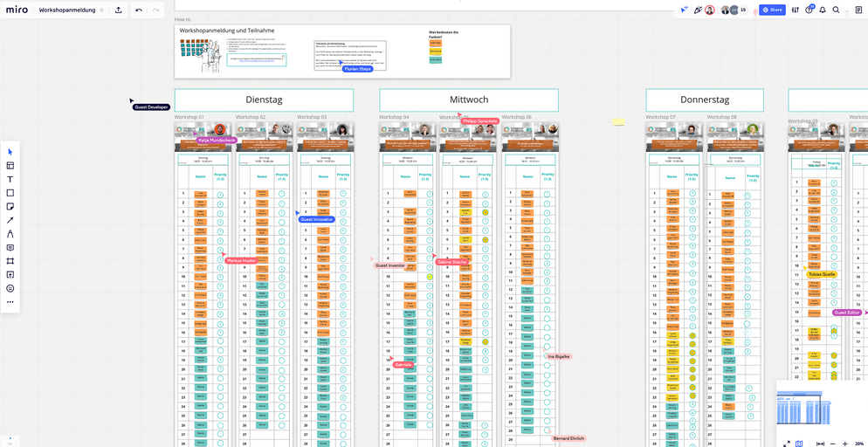Open the miro logo home menu
Image resolution: width=868 pixels, height=447 pixels.
tap(17, 10)
